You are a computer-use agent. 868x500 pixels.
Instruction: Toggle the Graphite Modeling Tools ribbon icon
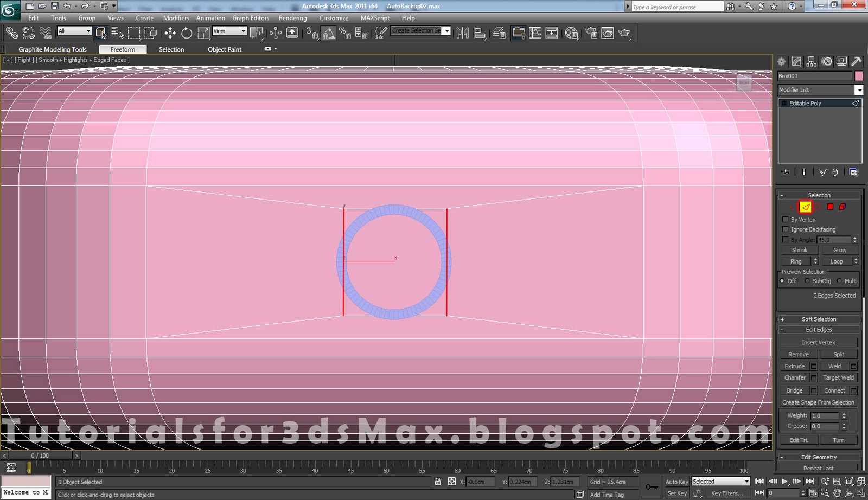coord(518,33)
